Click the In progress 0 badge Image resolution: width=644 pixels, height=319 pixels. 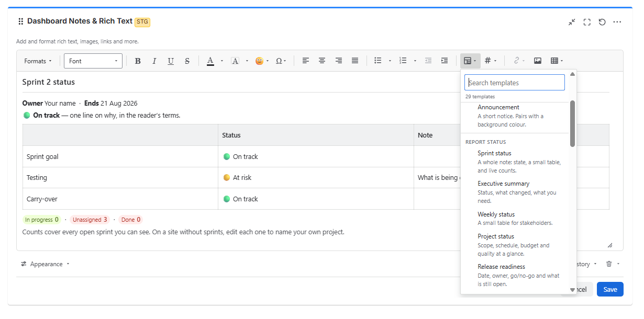point(42,220)
